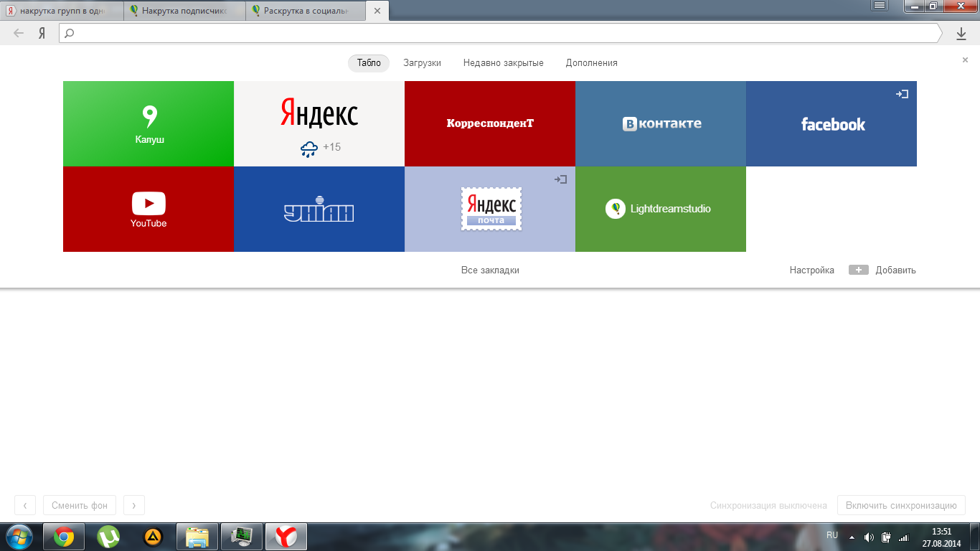Click the power plug tray icon
980x551 pixels.
pyautogui.click(x=886, y=537)
